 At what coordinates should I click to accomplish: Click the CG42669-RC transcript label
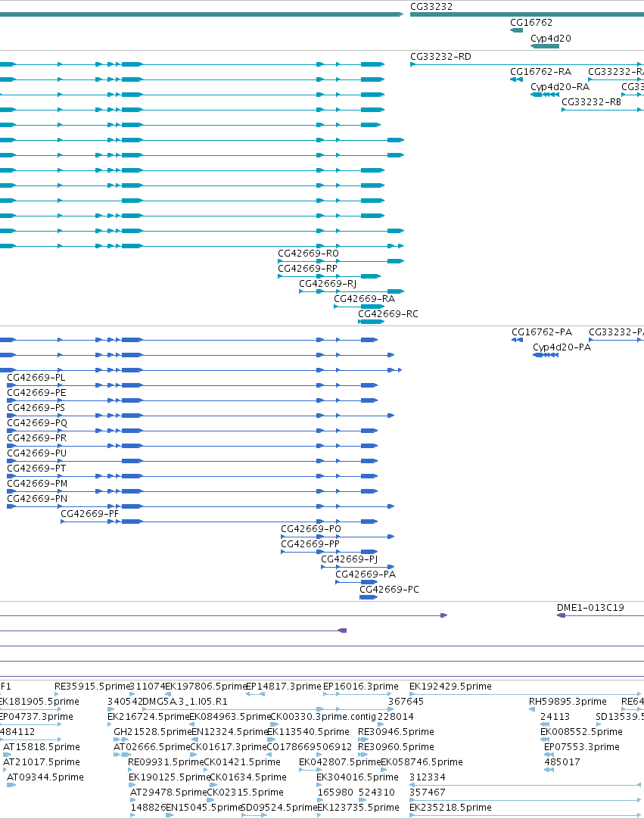388,314
